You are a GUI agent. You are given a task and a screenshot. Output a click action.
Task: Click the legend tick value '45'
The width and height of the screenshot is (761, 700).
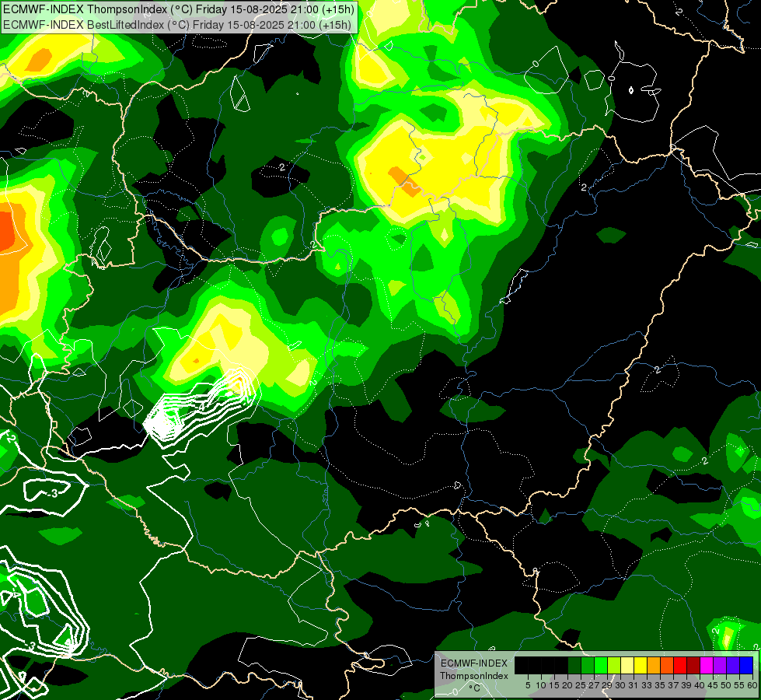pyautogui.click(x=714, y=685)
